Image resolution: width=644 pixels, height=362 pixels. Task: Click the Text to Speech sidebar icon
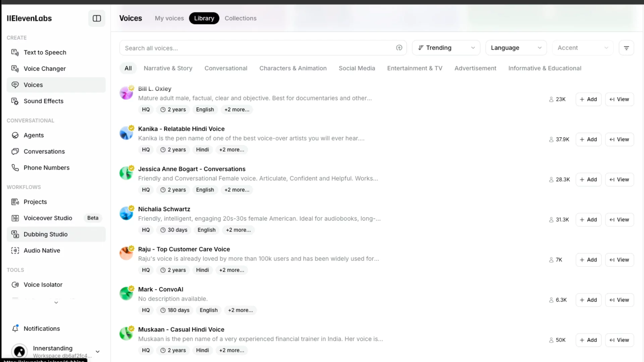[x=15, y=52]
